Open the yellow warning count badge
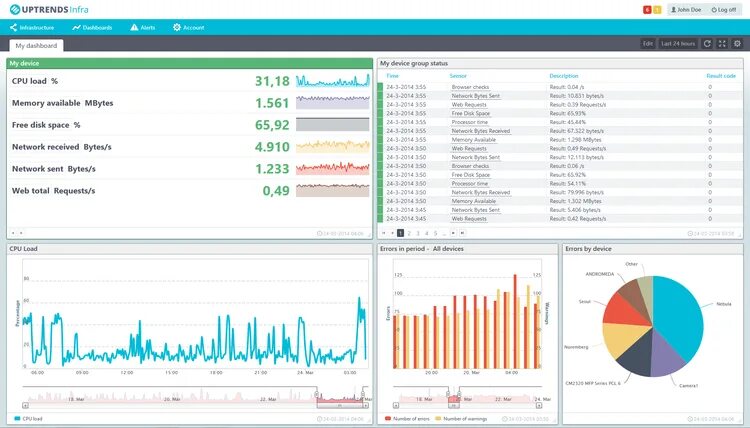This screenshot has height=428, width=750. coord(657,10)
